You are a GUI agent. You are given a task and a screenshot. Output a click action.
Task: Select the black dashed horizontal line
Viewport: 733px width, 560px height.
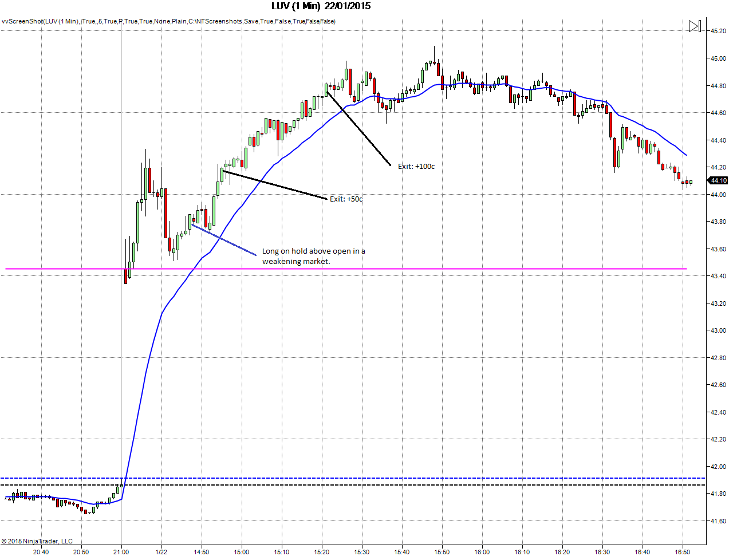click(353, 485)
